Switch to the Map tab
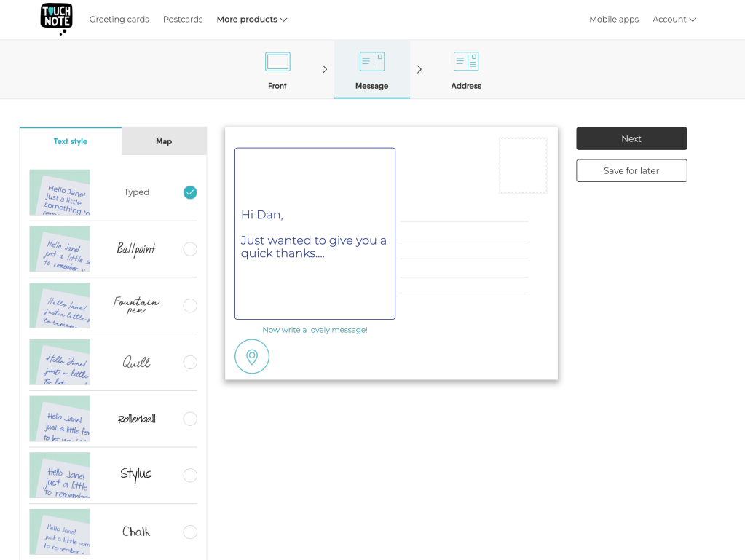The image size is (745, 560). tap(164, 141)
